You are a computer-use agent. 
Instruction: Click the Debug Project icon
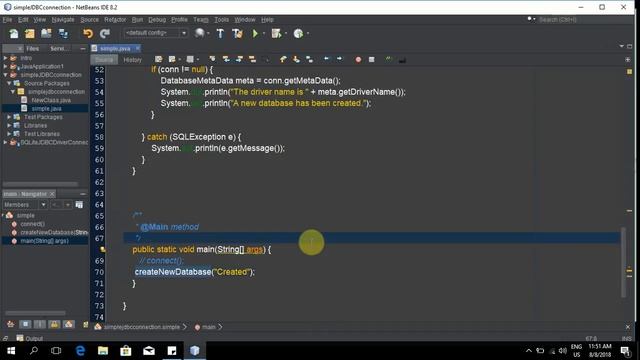(x=276, y=33)
